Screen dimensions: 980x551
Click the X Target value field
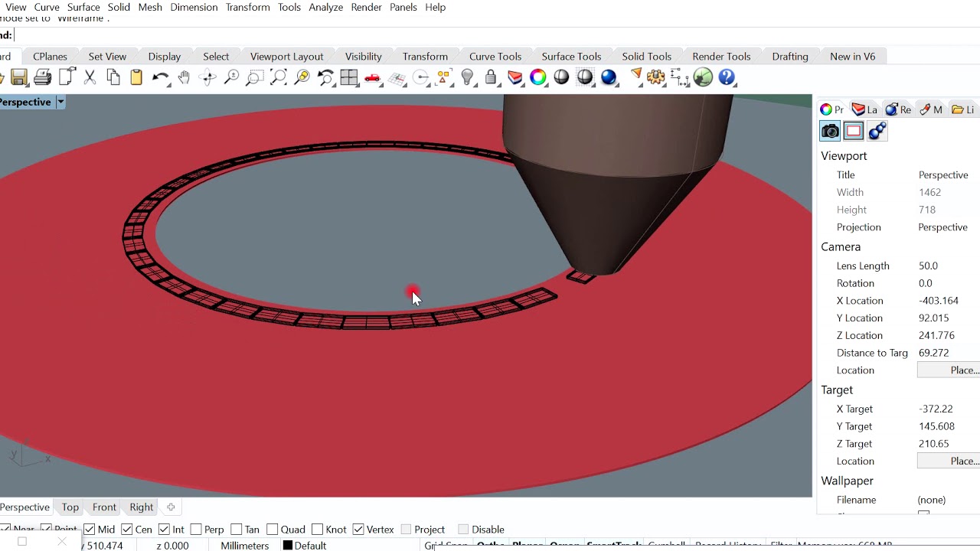click(948, 409)
